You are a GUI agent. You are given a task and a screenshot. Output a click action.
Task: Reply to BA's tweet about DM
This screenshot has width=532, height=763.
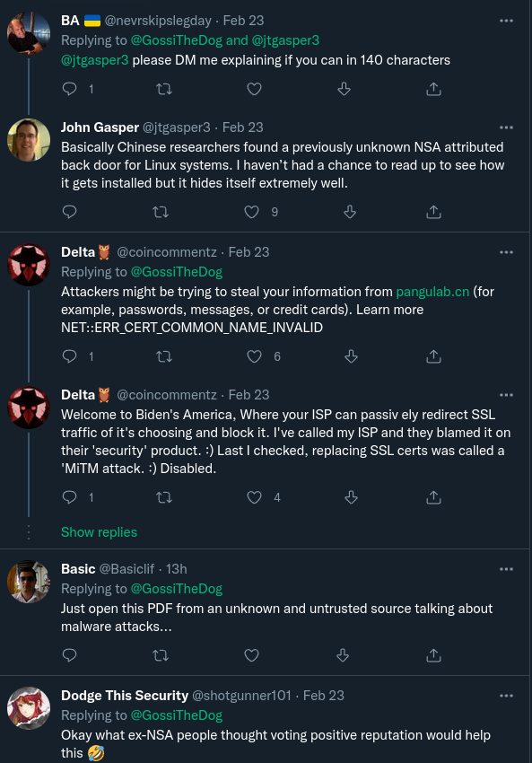[x=70, y=89]
